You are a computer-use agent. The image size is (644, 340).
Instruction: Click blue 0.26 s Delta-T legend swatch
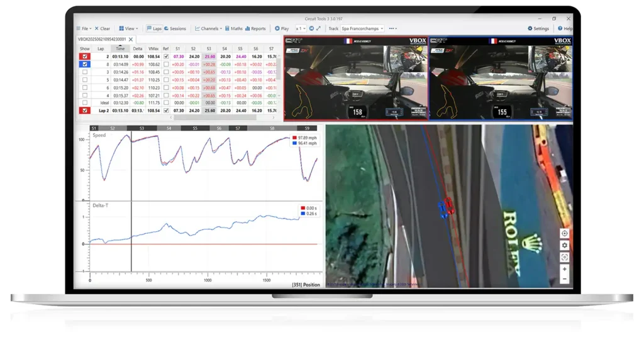point(303,214)
